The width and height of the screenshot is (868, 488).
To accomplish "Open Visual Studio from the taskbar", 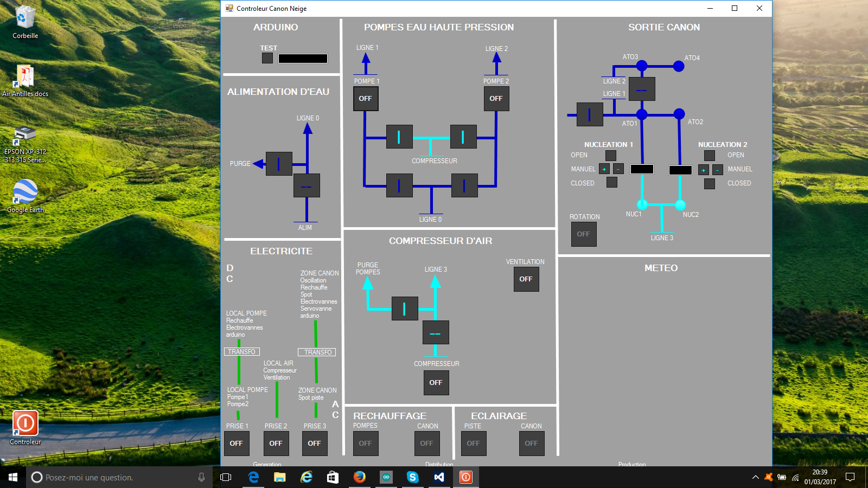I will (x=439, y=477).
